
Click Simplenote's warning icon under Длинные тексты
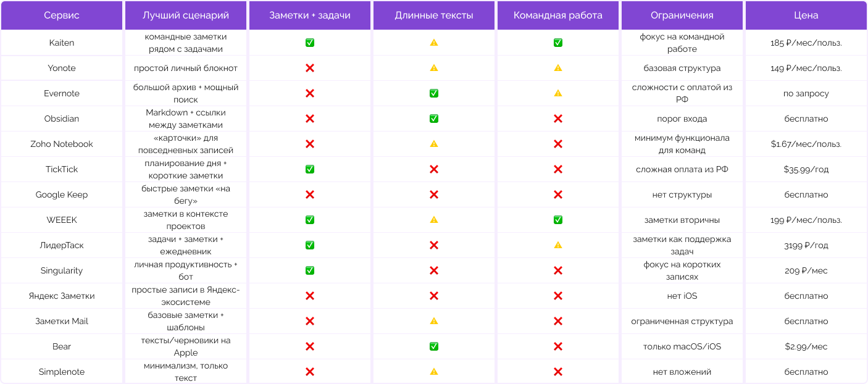click(434, 372)
